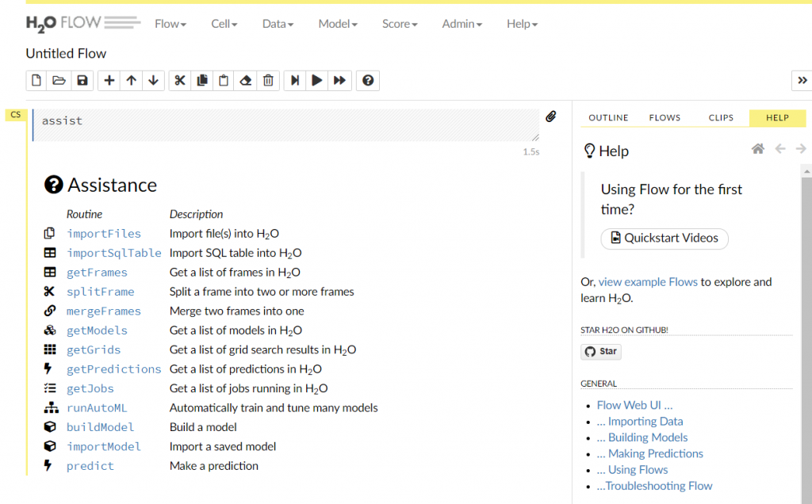Run the current cell with play icon
The height and width of the screenshot is (504, 812).
coord(317,80)
